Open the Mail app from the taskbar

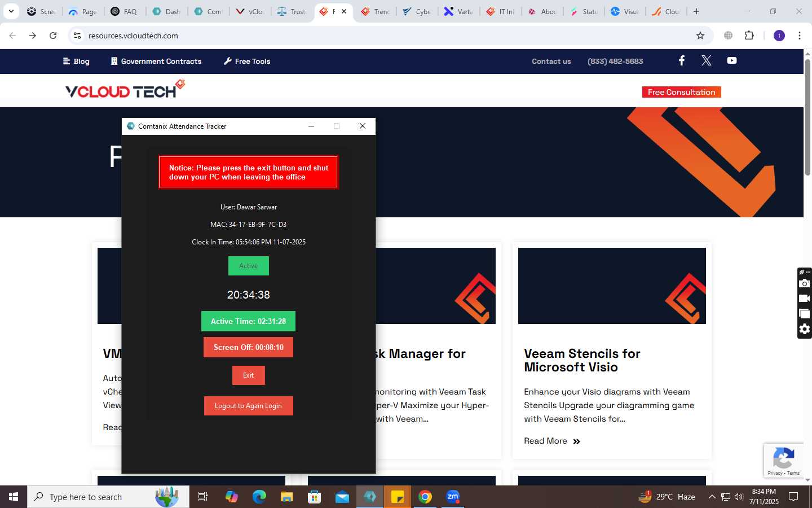[x=342, y=497]
